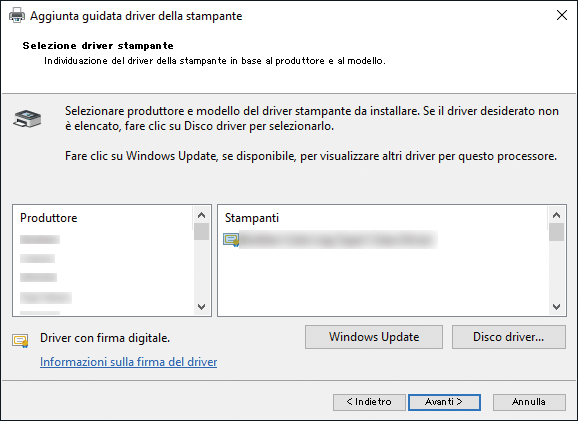Open Windows Update for more drivers
This screenshot has width=578, height=421.
374,337
